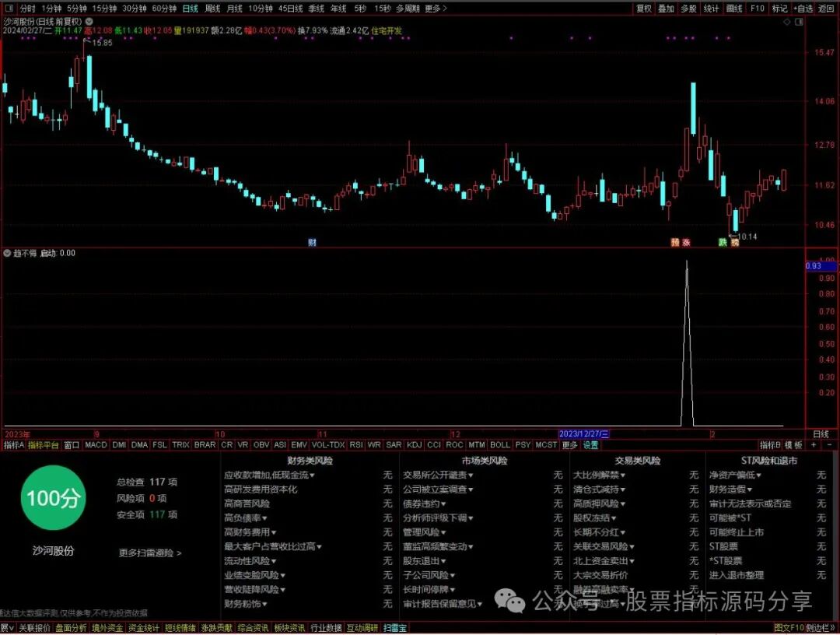
Task: Select the MACD indicator tab
Action: point(96,445)
